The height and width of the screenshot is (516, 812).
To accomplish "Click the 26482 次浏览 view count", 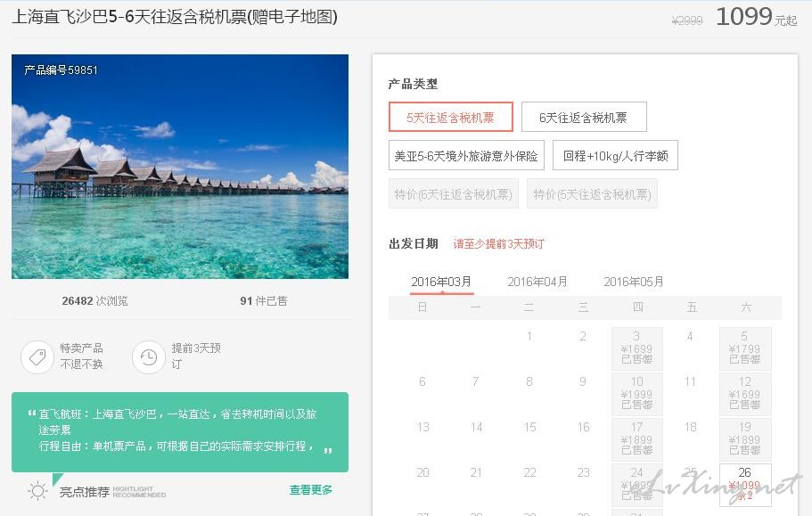I will (94, 300).
